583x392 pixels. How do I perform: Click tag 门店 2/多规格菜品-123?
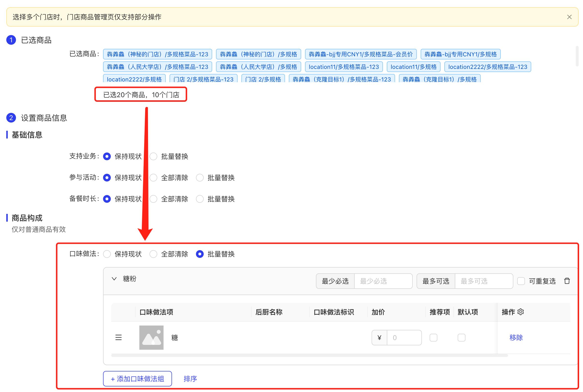click(203, 79)
